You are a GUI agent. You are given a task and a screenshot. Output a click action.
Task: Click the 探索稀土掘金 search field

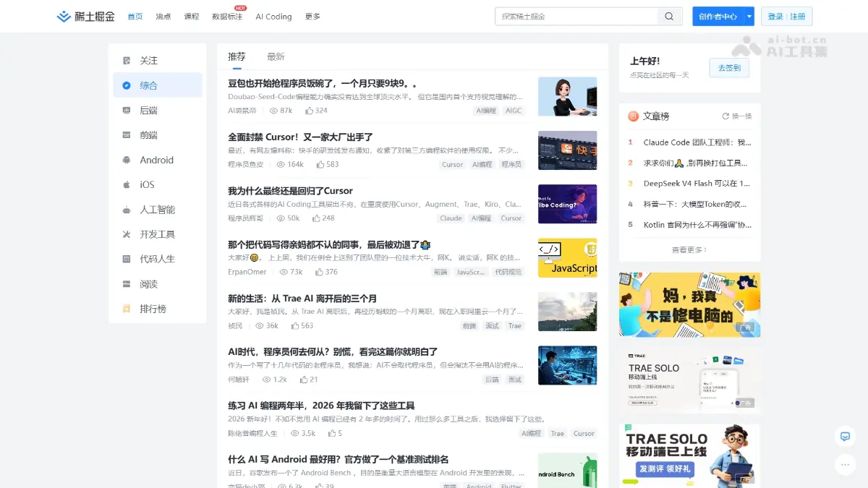click(576, 17)
